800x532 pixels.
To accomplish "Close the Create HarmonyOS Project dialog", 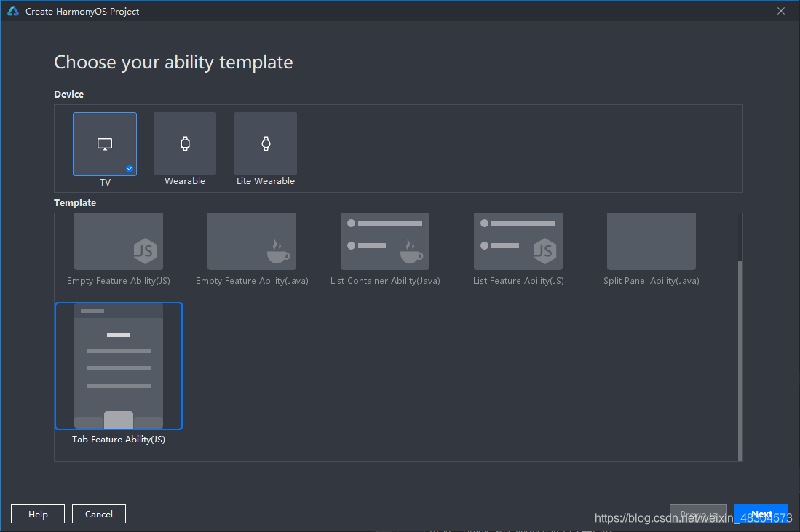I will pyautogui.click(x=780, y=11).
